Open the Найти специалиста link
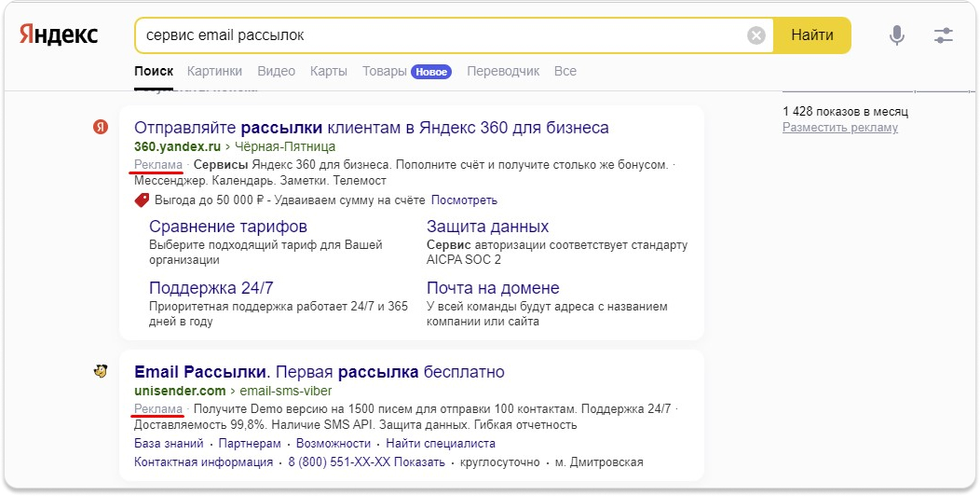This screenshot has width=980, height=496. 441,444
